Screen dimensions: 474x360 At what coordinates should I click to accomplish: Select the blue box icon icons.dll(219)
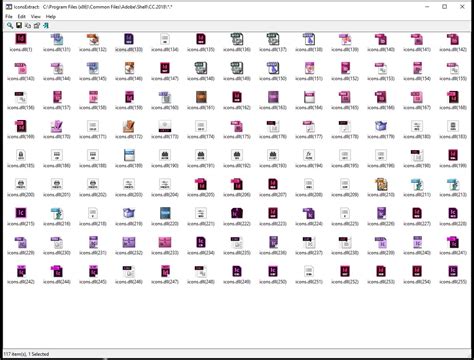tap(129, 213)
